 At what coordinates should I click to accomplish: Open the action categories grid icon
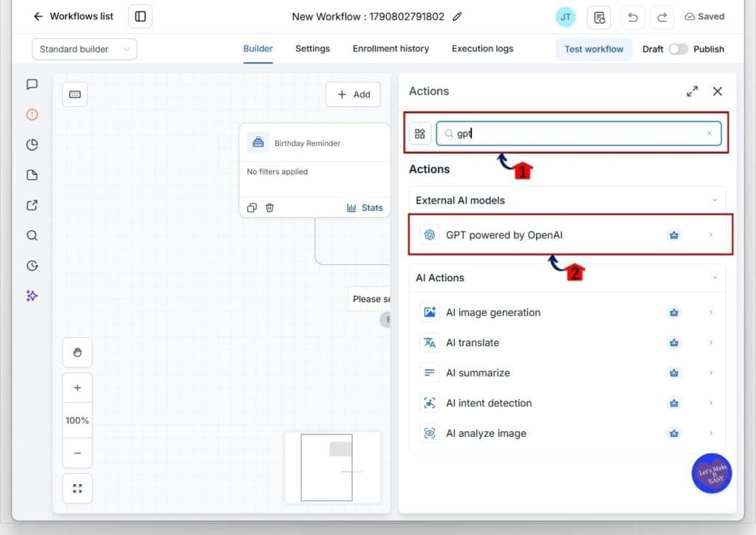(420, 134)
